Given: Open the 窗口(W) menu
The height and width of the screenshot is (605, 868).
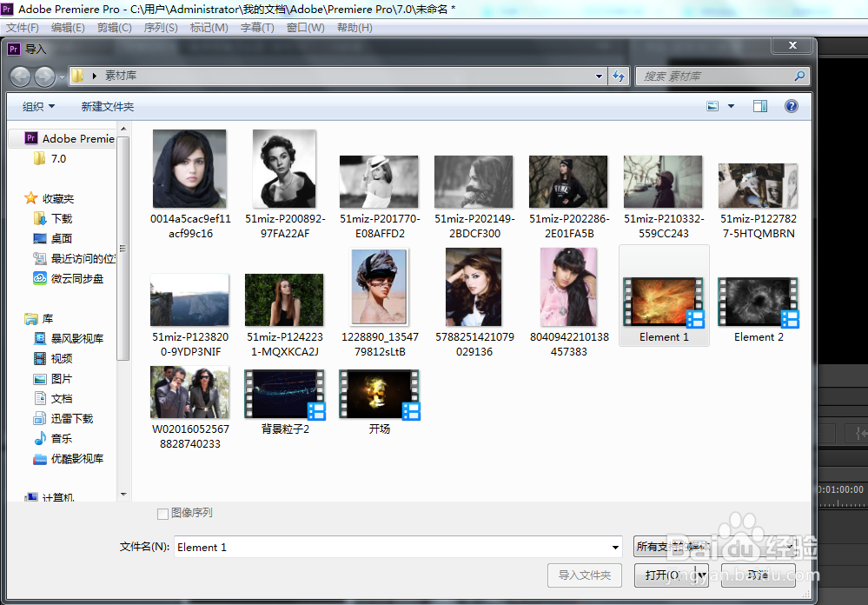Looking at the screenshot, I should pyautogui.click(x=306, y=27).
